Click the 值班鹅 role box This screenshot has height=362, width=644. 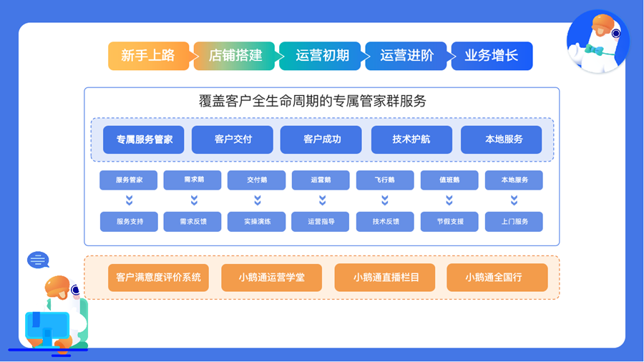pyautogui.click(x=449, y=180)
